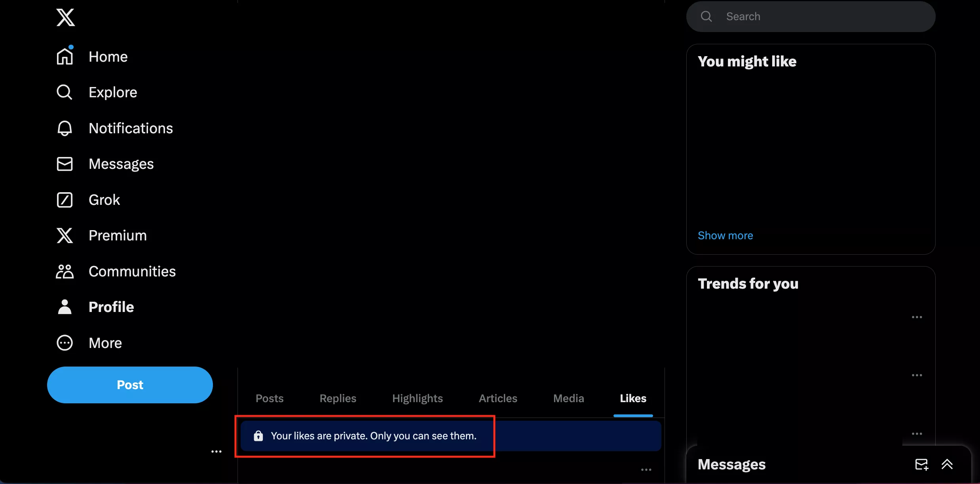This screenshot has width=980, height=484.
Task: Switch to the Media tab
Action: pos(568,398)
